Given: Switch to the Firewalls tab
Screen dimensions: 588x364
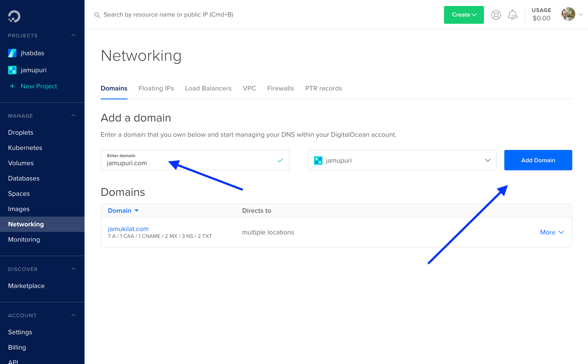Looking at the screenshot, I should pyautogui.click(x=280, y=88).
